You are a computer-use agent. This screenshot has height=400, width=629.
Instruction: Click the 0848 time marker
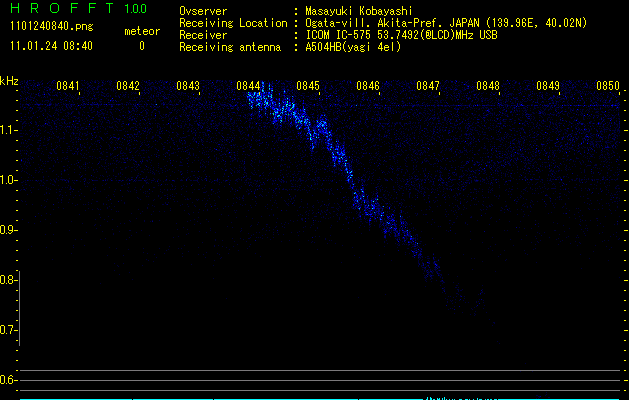488,86
